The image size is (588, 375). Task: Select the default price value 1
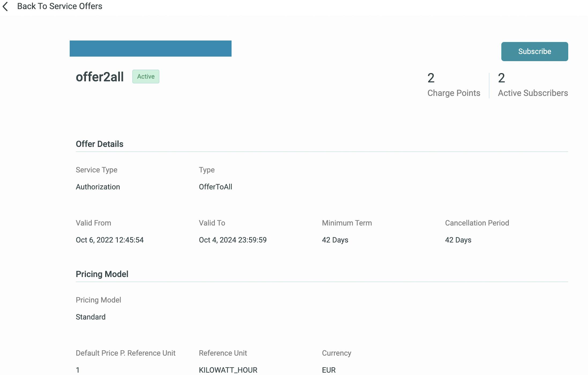(78, 370)
